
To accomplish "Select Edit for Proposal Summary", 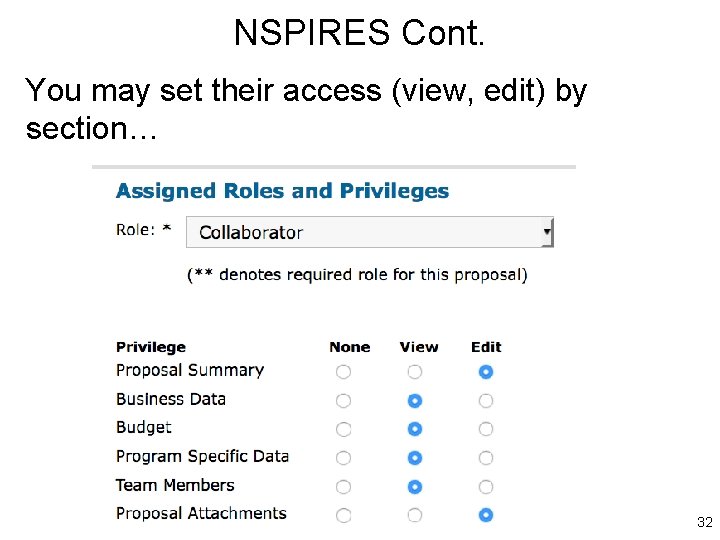I will point(486,372).
